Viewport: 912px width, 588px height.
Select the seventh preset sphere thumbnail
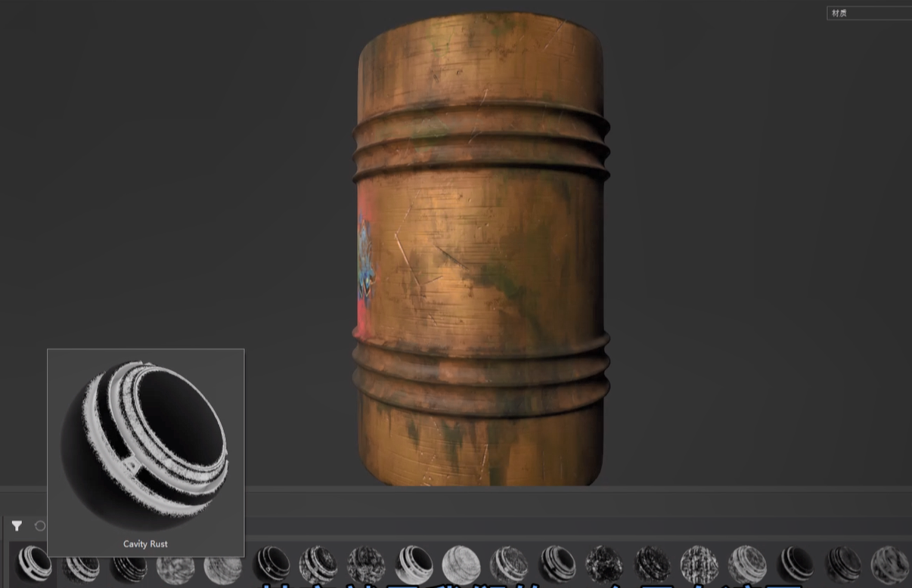point(318,565)
